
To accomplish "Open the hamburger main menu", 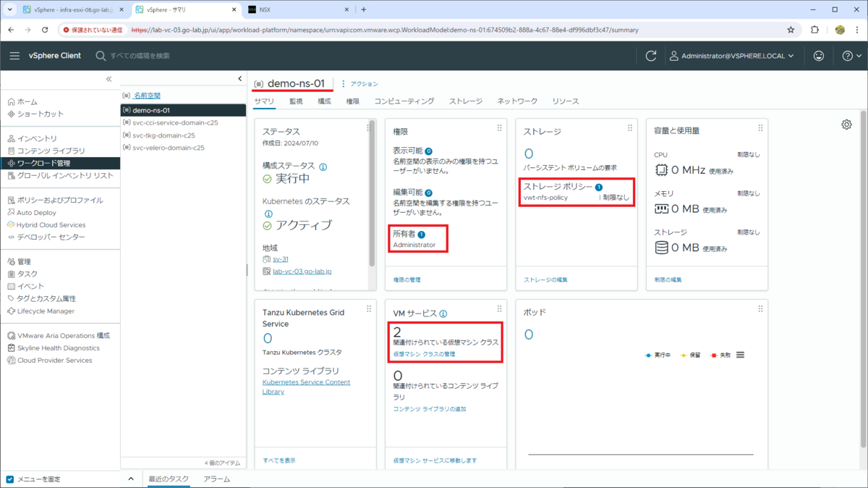I will coord(14,55).
